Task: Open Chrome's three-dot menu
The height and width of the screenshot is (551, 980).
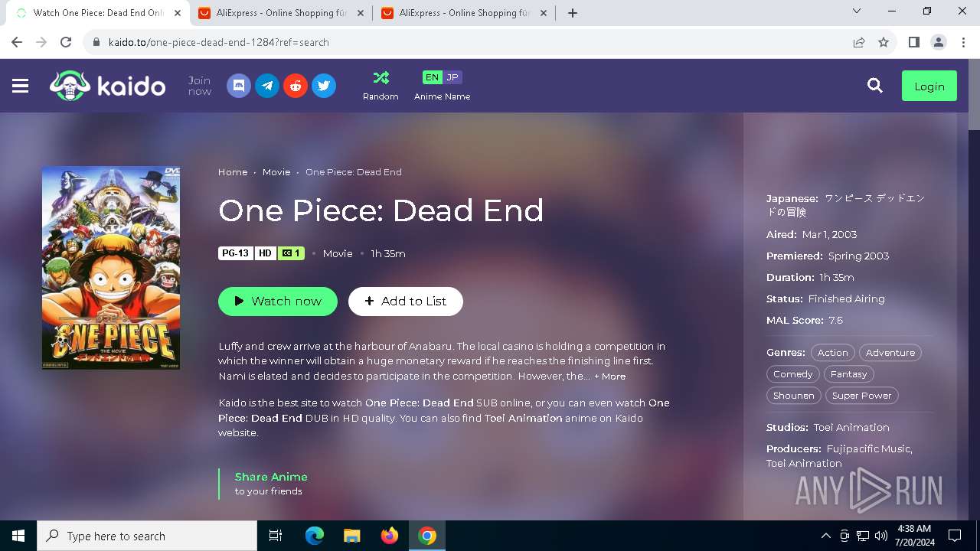Action: point(962,42)
